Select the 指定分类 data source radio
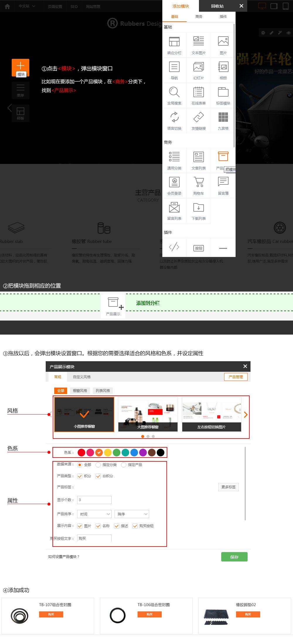293x644 pixels. [98, 465]
